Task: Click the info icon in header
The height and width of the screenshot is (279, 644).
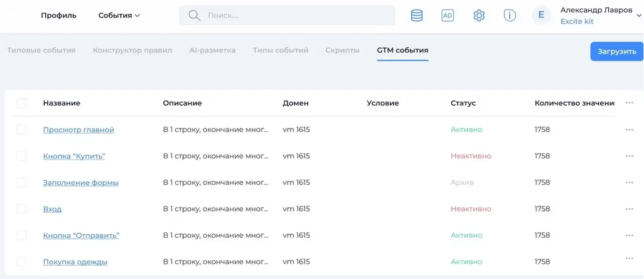Action: tap(510, 16)
